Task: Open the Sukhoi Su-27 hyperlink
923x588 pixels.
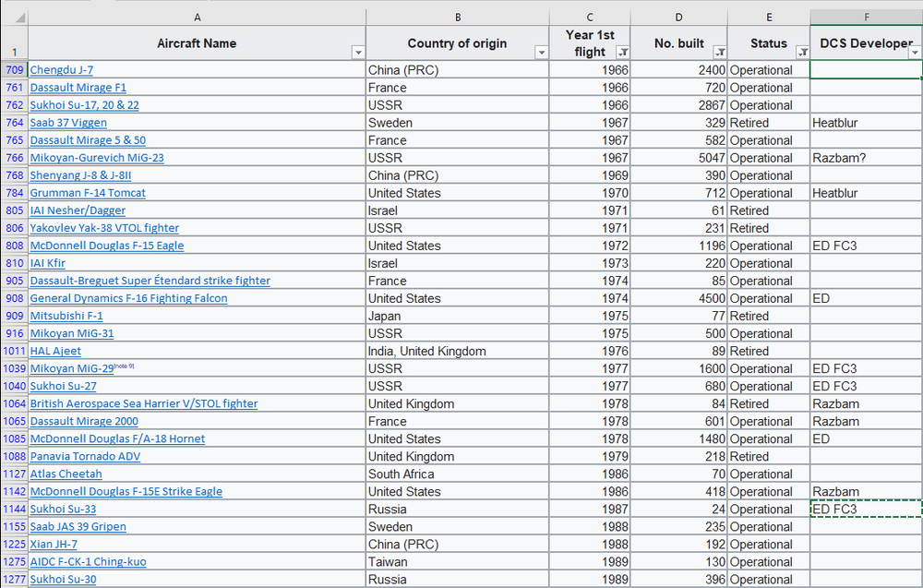Action: coord(63,387)
